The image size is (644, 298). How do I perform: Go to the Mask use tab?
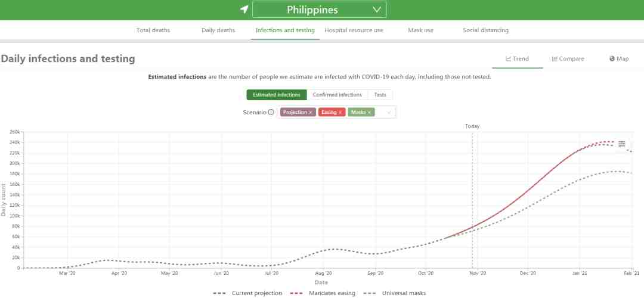tap(420, 30)
